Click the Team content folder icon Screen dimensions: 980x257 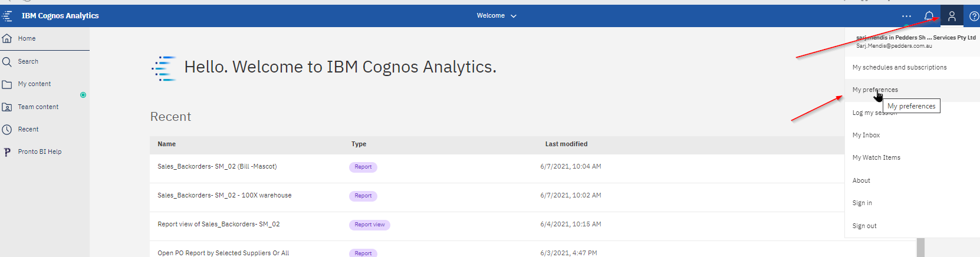tap(7, 107)
